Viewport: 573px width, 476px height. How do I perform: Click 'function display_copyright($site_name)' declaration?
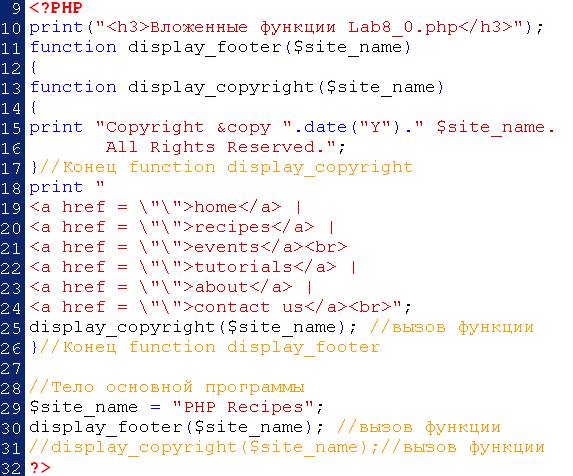click(x=237, y=88)
